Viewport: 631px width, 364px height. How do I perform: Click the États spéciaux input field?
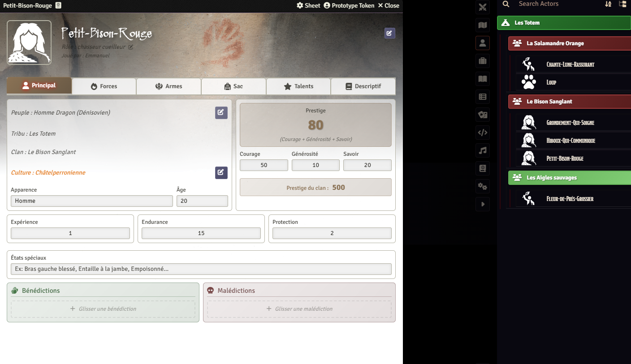point(201,269)
